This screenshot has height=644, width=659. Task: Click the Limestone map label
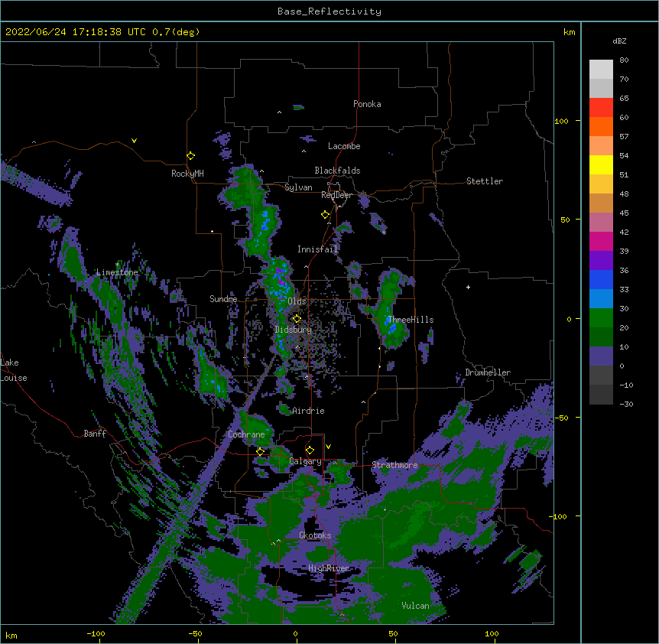[x=117, y=272]
